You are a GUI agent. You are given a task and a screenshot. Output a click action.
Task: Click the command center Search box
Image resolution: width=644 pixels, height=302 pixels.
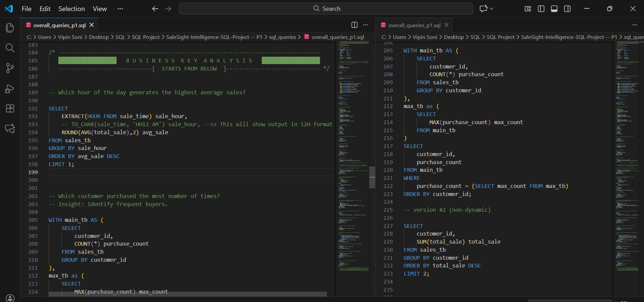click(x=326, y=9)
